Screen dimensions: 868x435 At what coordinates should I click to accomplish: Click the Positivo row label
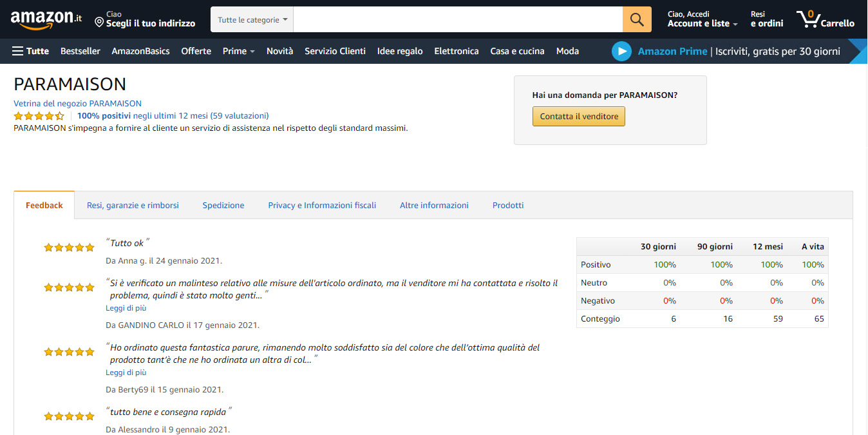[596, 265]
